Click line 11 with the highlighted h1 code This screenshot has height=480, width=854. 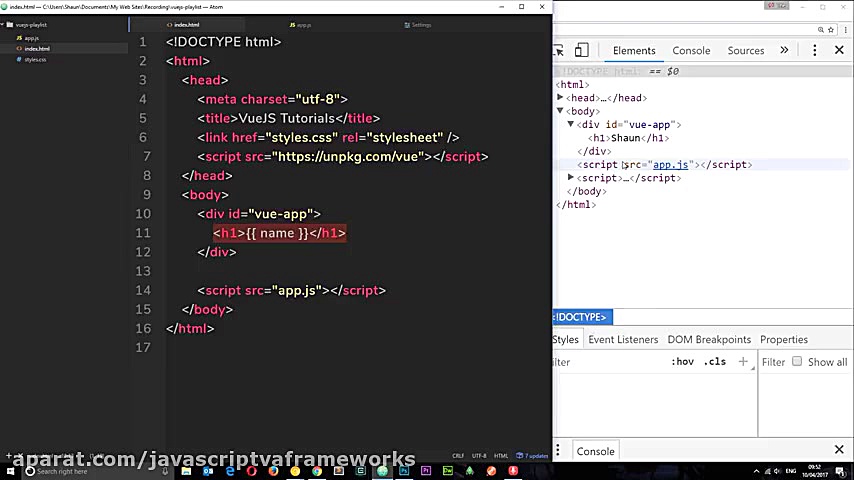(279, 233)
